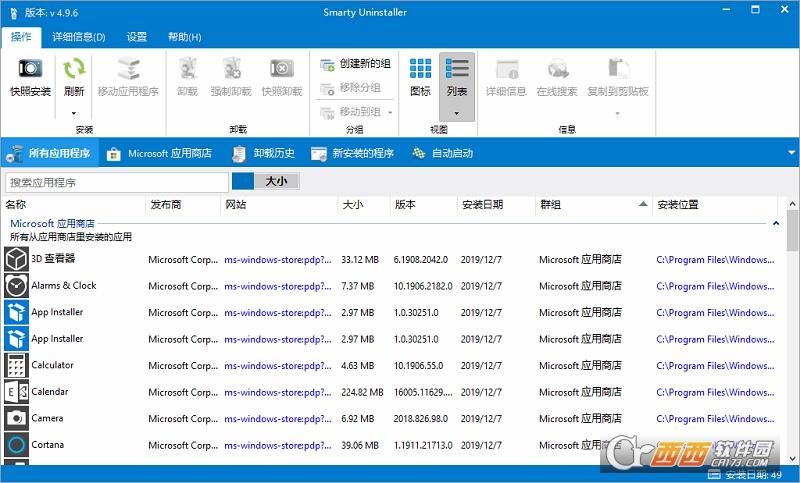Screen dimensions: 800x483
Task: Click the 详细信息 details icon in ribbon
Action: tap(506, 68)
